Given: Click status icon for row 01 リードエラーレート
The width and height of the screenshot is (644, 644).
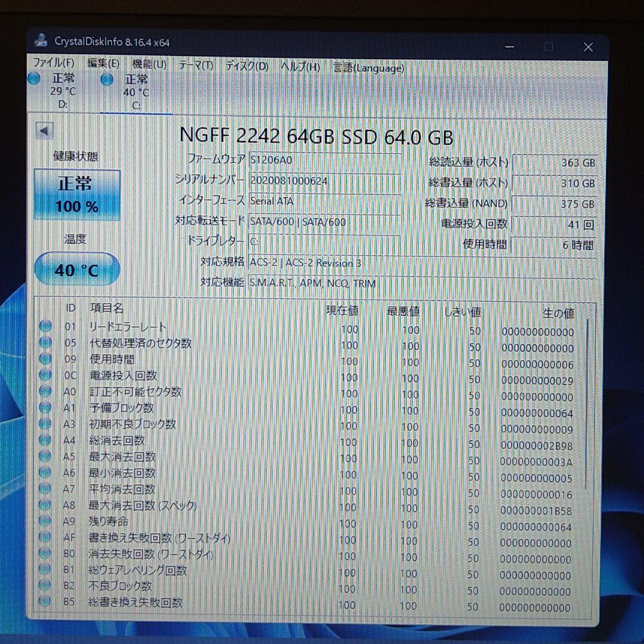Looking at the screenshot, I should point(45,326).
